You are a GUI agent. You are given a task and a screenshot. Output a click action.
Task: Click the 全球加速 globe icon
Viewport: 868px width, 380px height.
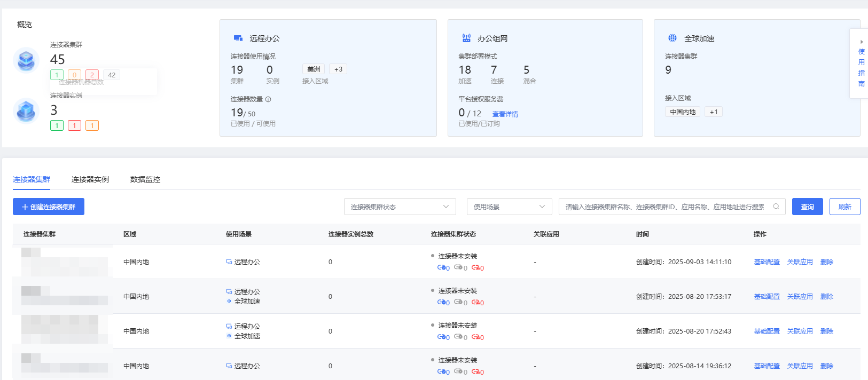point(672,38)
